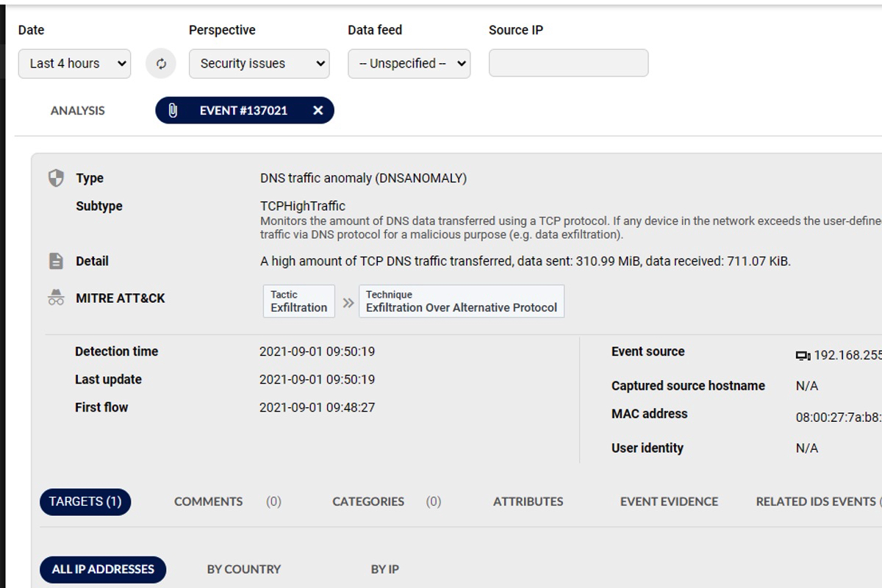Filter targets By Country
Screen dimensions: 882x588
243,569
